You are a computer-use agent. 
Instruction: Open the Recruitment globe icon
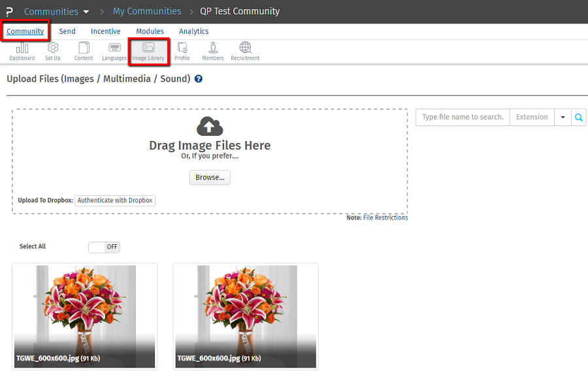(x=245, y=52)
